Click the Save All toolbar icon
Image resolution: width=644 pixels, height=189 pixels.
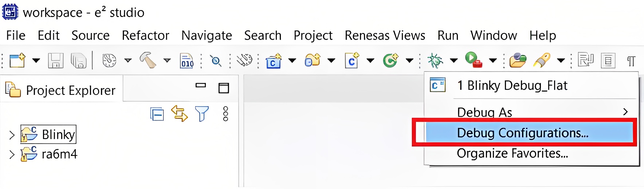[78, 60]
